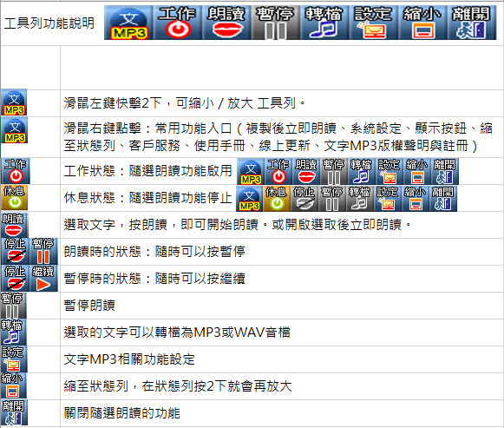The image size is (504, 428).
Task: Click 縮小 icon in the left column
Action: 14,385
